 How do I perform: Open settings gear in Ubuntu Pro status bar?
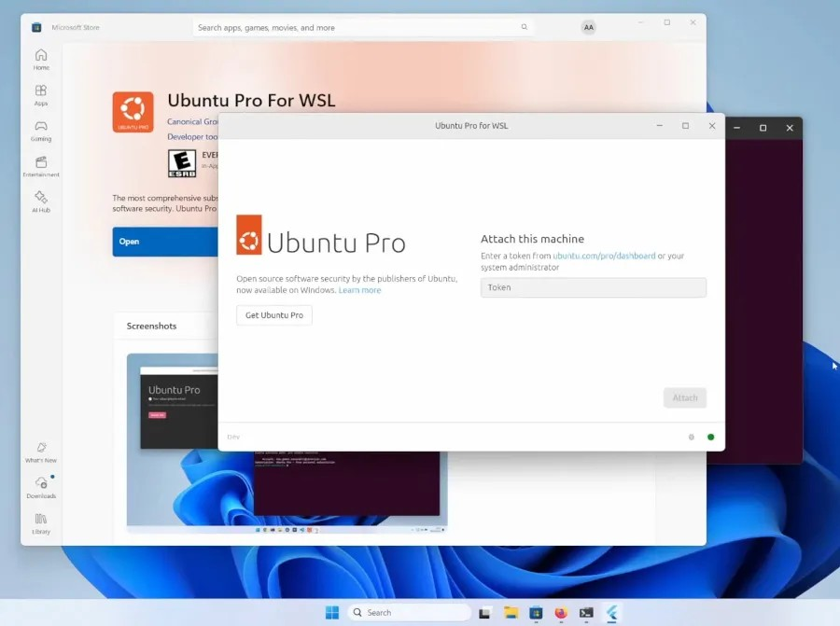[692, 437]
